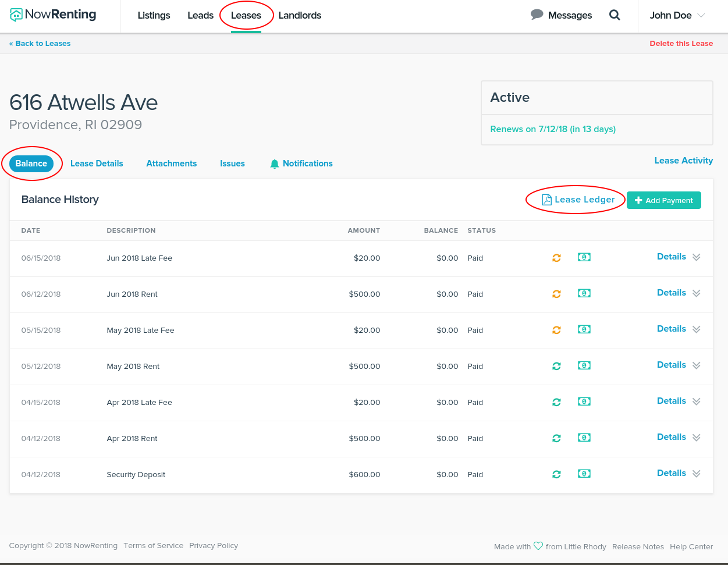Open the Lease Ledger link
Viewport: 728px width, 565px height.
(578, 200)
